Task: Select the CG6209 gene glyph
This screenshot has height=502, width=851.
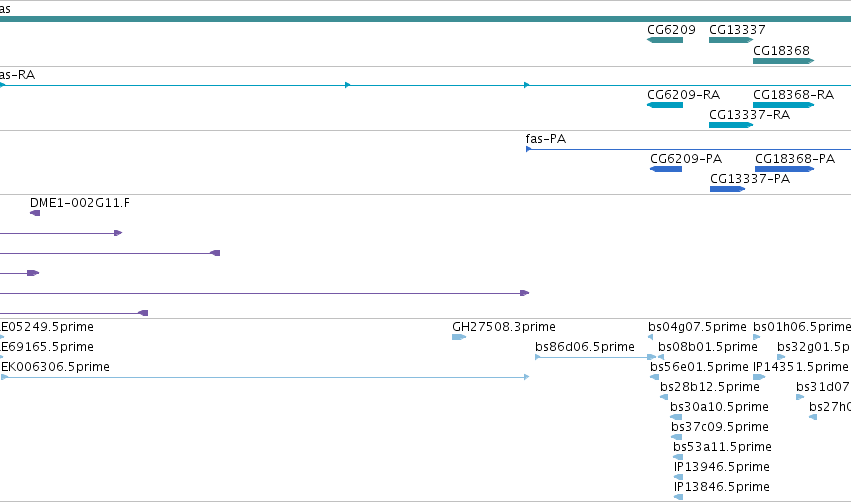Action: [665, 40]
